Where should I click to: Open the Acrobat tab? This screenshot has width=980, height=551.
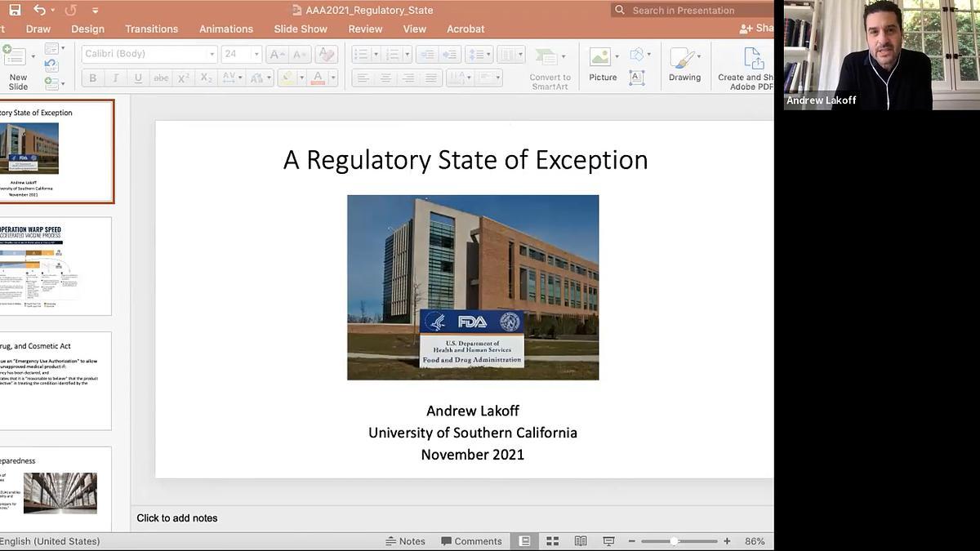(465, 29)
